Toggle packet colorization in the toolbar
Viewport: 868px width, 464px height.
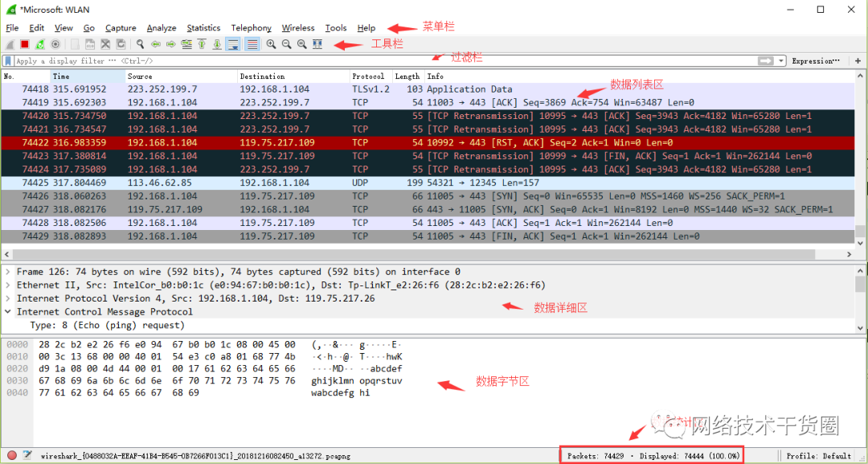(x=252, y=44)
